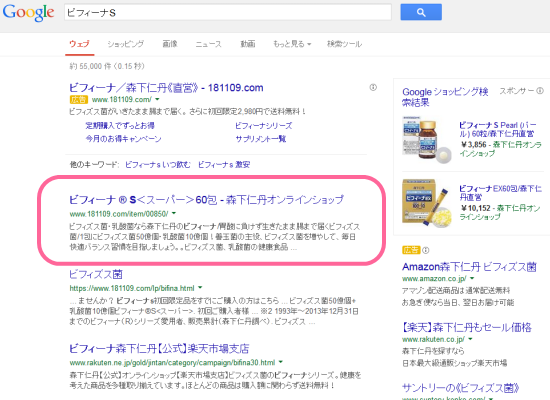This screenshot has height=400, width=550.
Task: Click the yellow 広告 badge by www.181109.com/
Action: coord(79,100)
